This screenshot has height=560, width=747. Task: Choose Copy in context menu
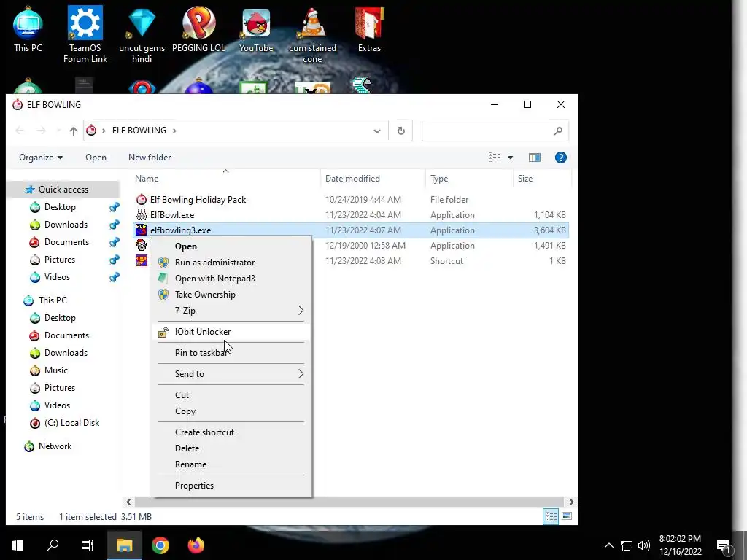point(231,411)
